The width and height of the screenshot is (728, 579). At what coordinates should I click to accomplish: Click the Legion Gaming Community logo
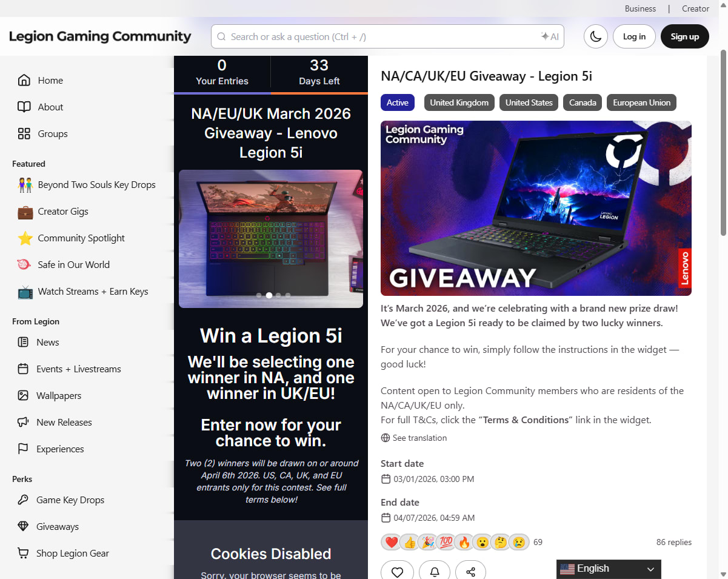(x=100, y=36)
